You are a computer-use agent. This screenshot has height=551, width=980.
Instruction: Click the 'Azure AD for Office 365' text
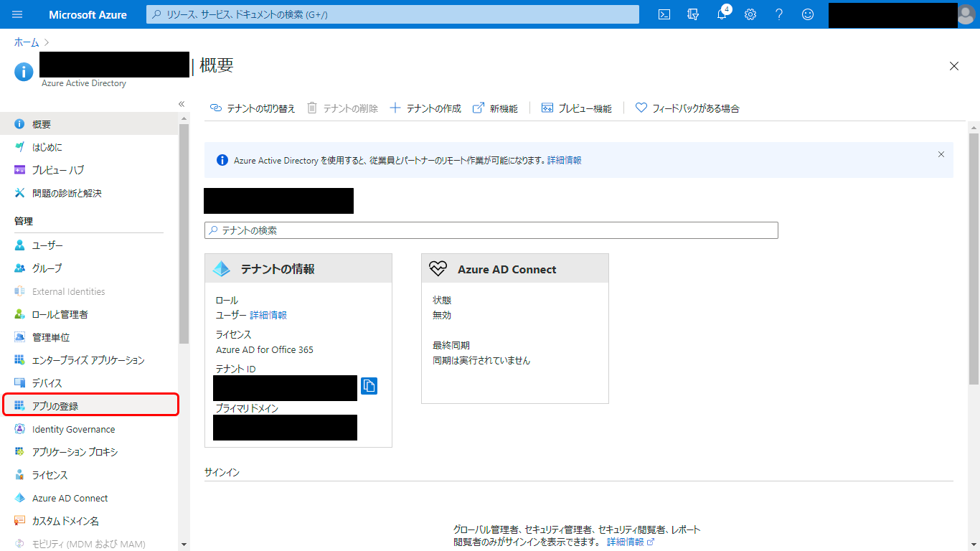[265, 350]
